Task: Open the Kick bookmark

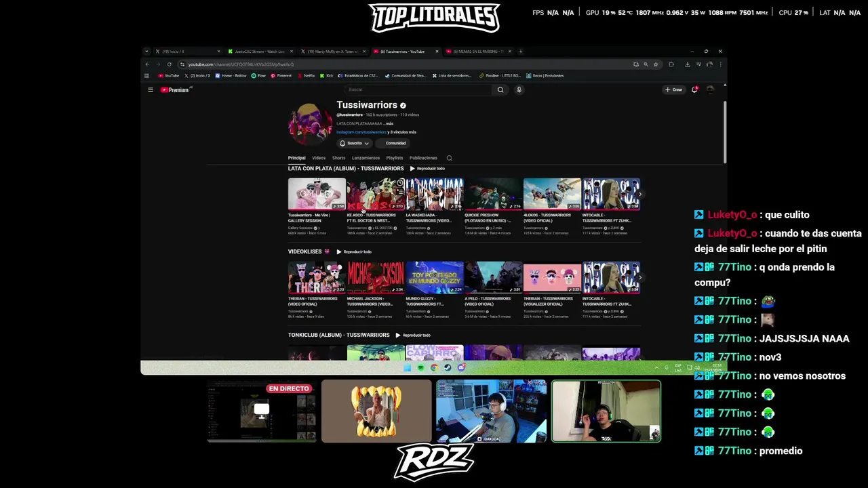Action: [326, 76]
